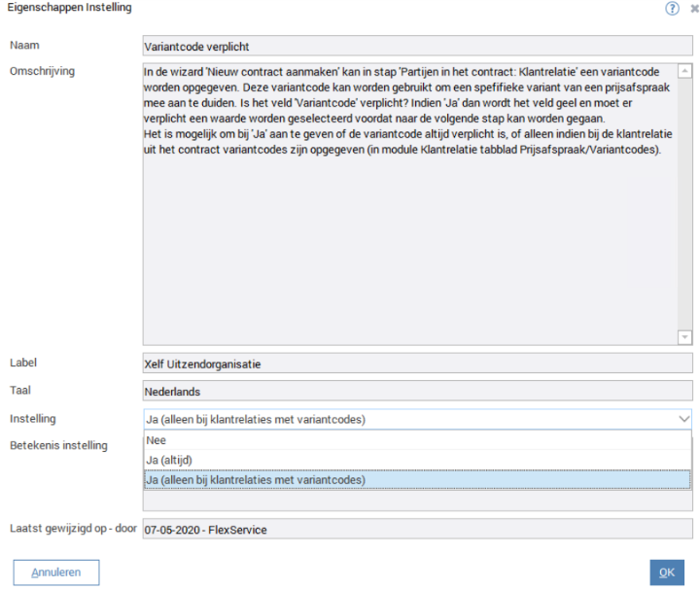Focus the Label field 'Xelf Uitzendorganisatie'
This screenshot has width=700, height=589.
click(x=417, y=364)
